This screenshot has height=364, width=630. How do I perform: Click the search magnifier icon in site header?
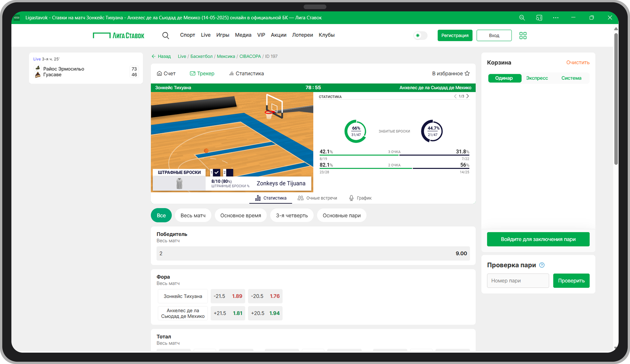(x=165, y=35)
